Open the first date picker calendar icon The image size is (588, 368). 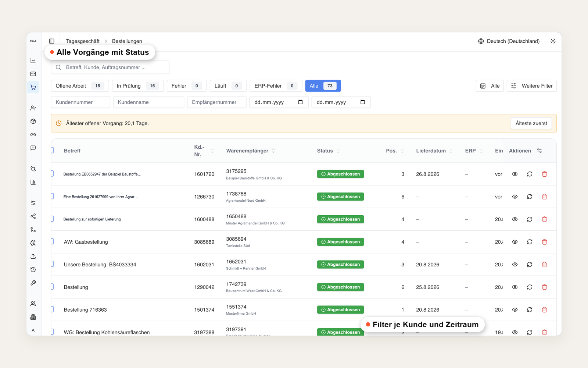(x=301, y=102)
